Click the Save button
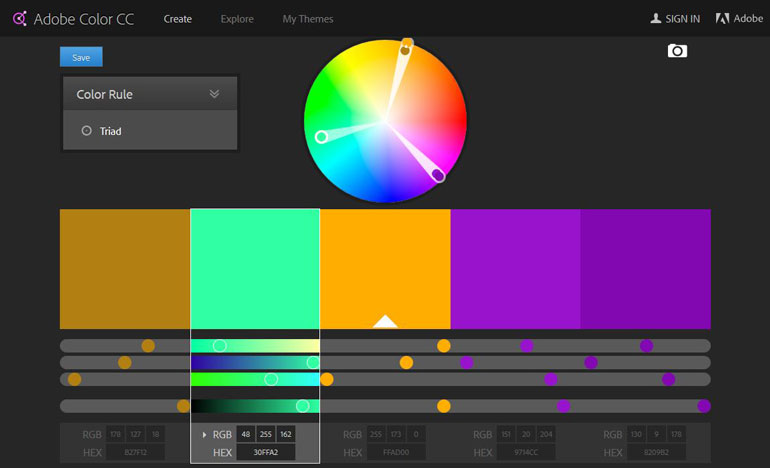 point(81,57)
